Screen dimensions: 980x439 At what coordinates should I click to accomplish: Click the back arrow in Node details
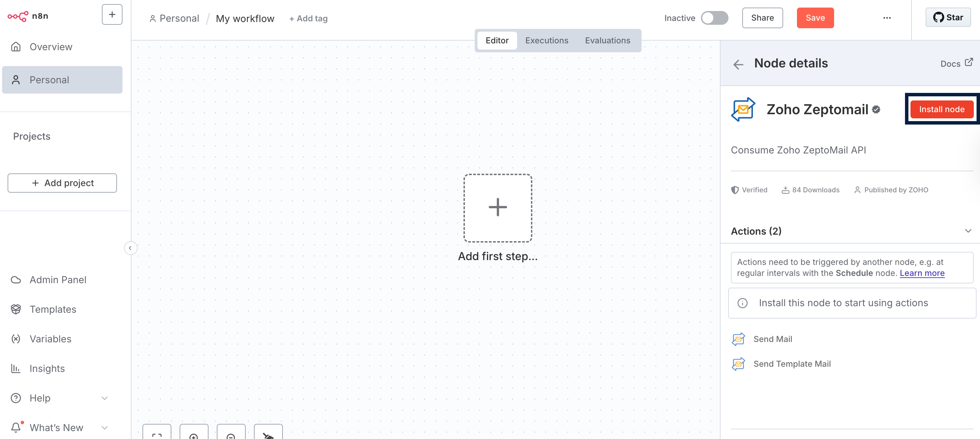[x=738, y=64]
